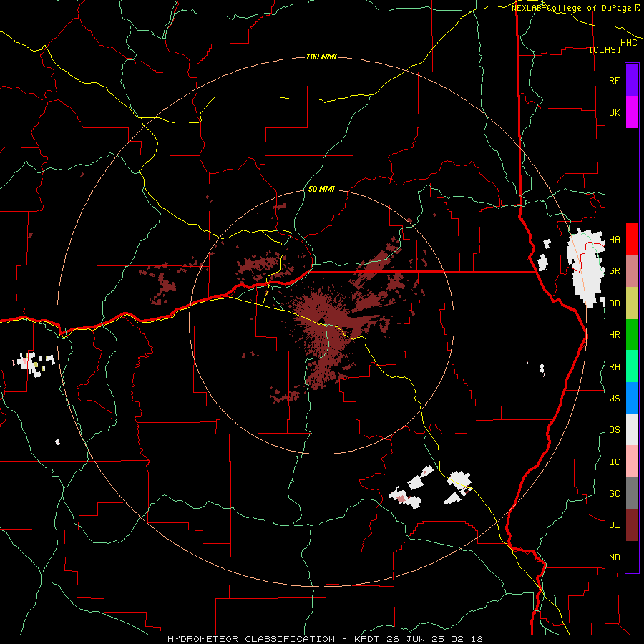The width and height of the screenshot is (644, 644).
Task: Select the BD yellow legend block
Action: coord(632,303)
